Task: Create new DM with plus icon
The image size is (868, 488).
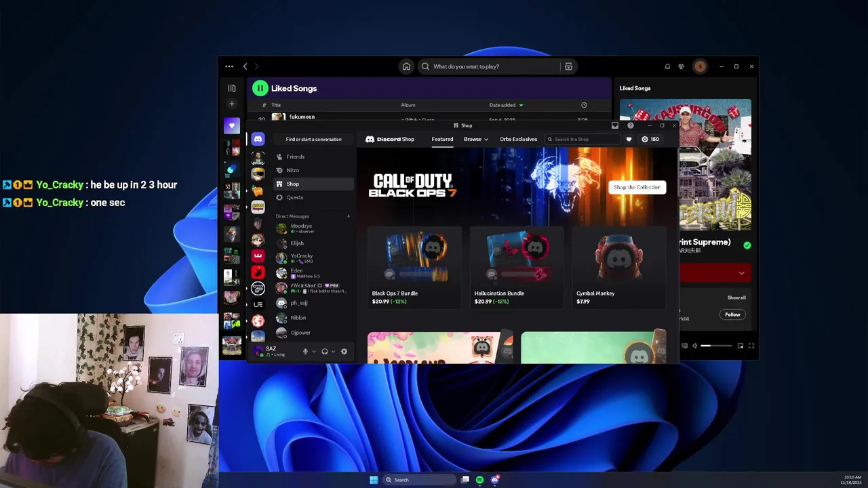Action: 349,216
